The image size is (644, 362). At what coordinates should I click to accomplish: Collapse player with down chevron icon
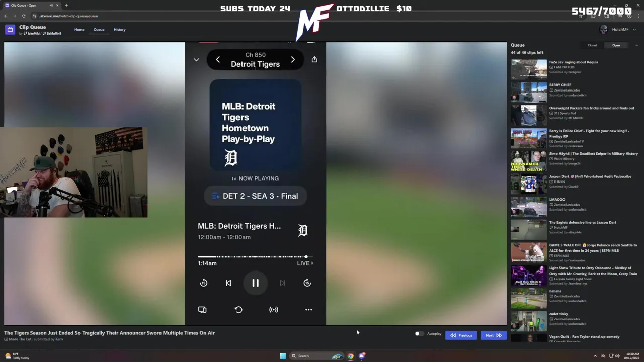point(196,59)
